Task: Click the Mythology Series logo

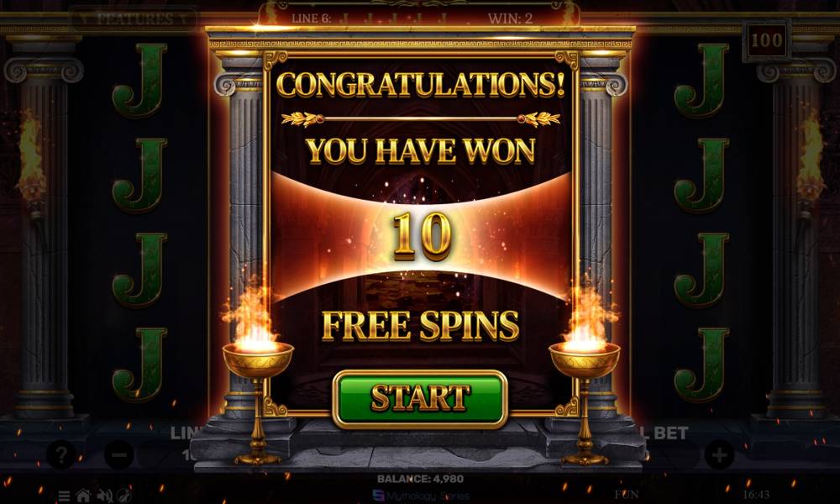Action: click(x=421, y=496)
